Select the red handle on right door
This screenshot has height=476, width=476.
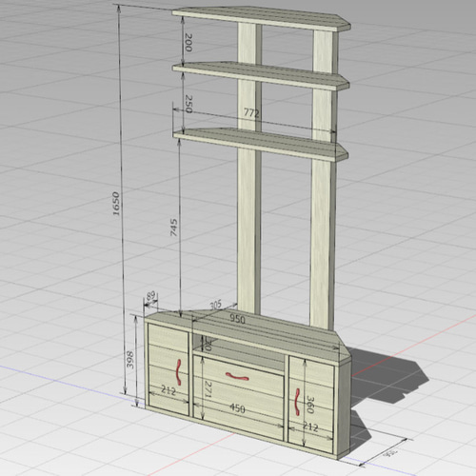point(297,402)
